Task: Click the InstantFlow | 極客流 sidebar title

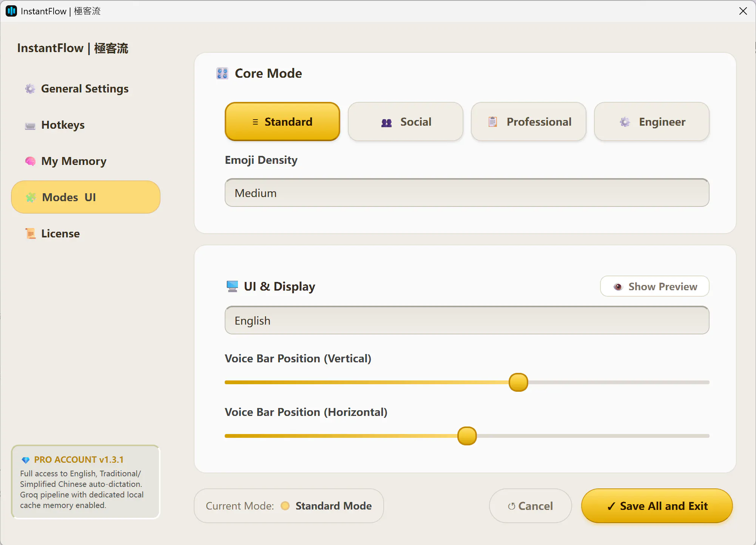Action: click(73, 48)
